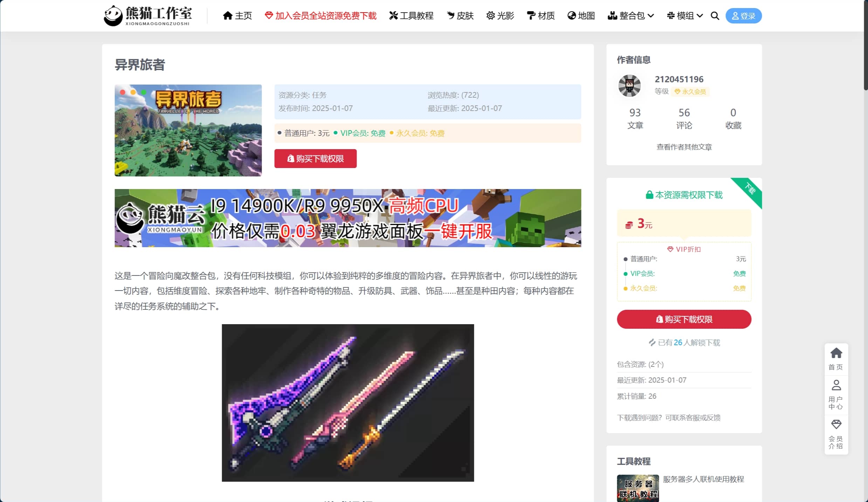Click 下载遇到问题? 可联系客服或反馈 link
The image size is (868, 502).
click(x=668, y=418)
